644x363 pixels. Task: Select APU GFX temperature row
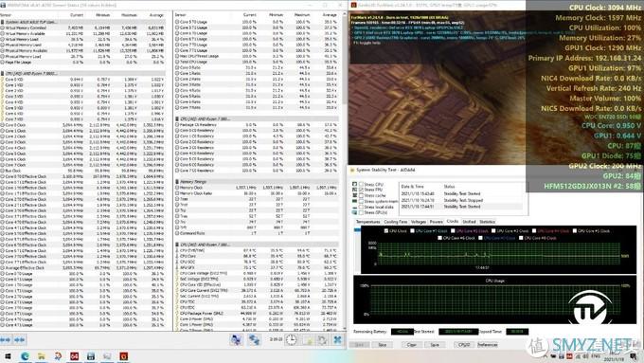click(257, 267)
